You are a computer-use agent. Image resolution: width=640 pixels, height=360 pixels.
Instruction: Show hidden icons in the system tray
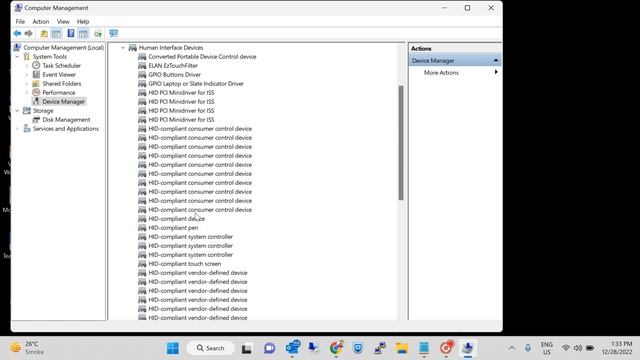(511, 348)
